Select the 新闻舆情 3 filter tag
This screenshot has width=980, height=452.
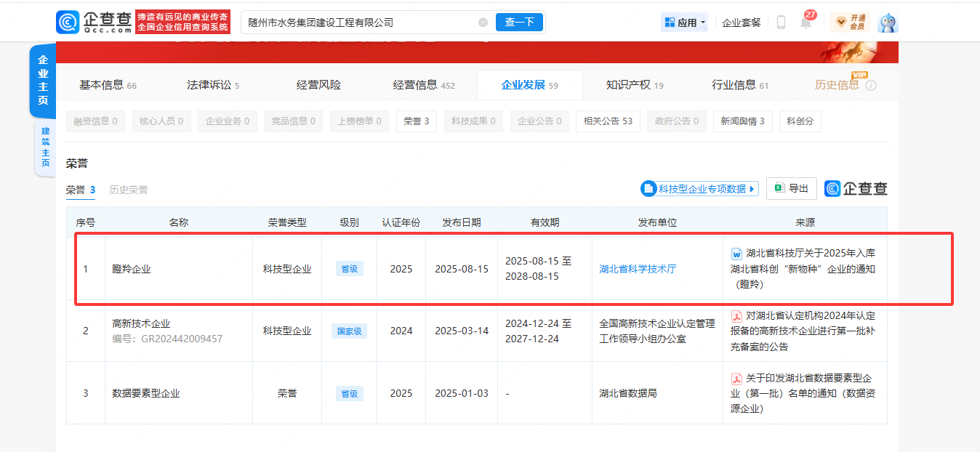click(x=742, y=121)
